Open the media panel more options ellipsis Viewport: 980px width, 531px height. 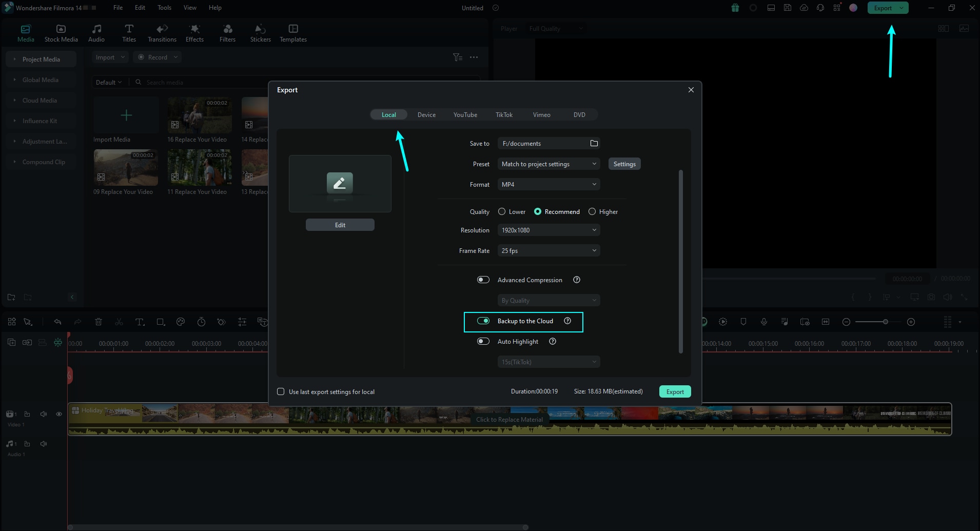(x=474, y=57)
